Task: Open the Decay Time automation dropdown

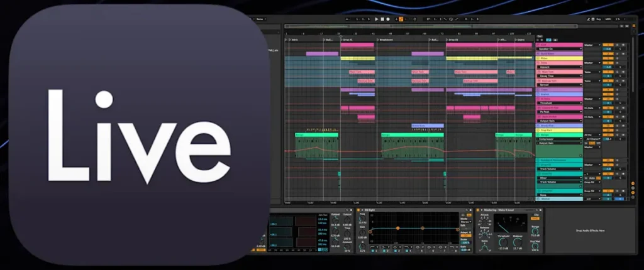Action: 559,76
